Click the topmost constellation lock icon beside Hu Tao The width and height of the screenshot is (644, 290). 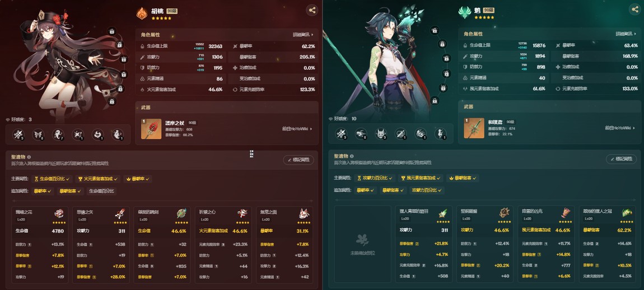point(111,31)
